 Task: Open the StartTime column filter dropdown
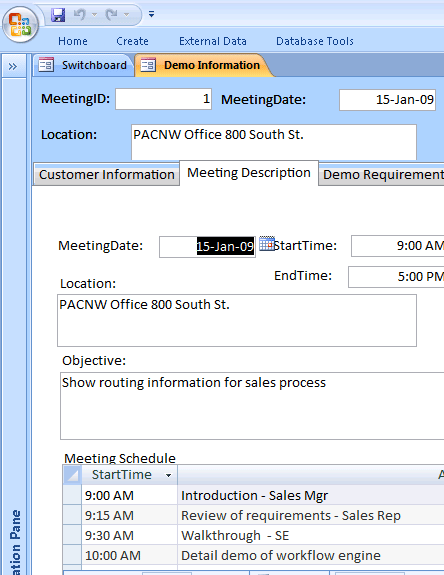pos(168,476)
